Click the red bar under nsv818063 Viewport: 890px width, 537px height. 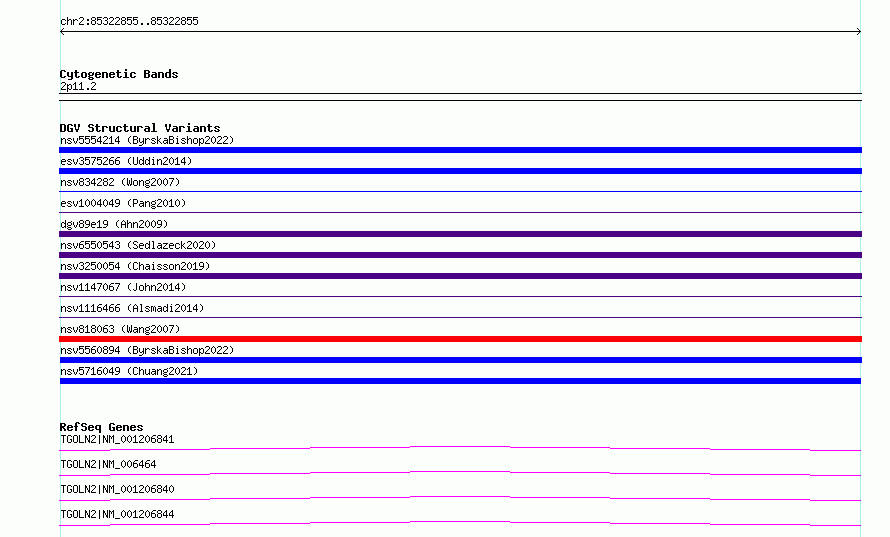460,339
